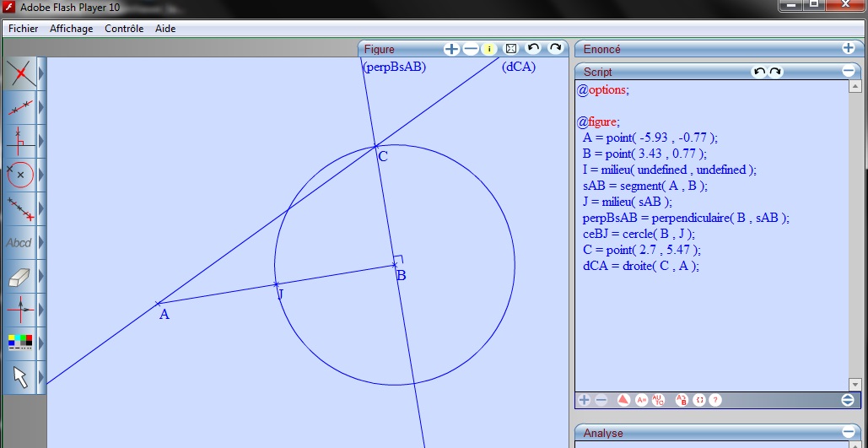Collapse the Analyse panel

click(848, 433)
